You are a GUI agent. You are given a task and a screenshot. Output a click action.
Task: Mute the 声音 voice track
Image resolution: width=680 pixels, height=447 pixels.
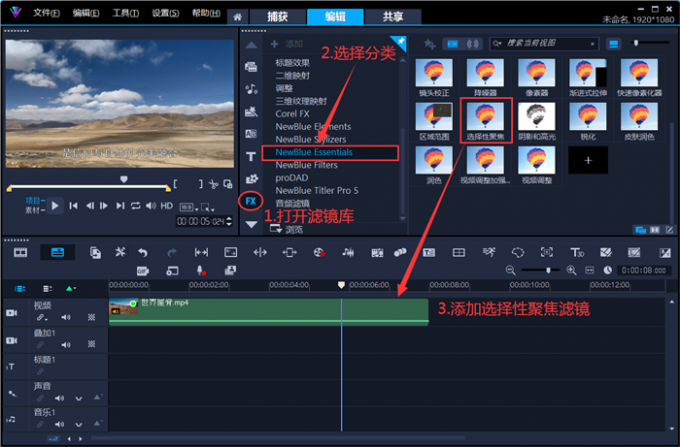click(x=57, y=396)
